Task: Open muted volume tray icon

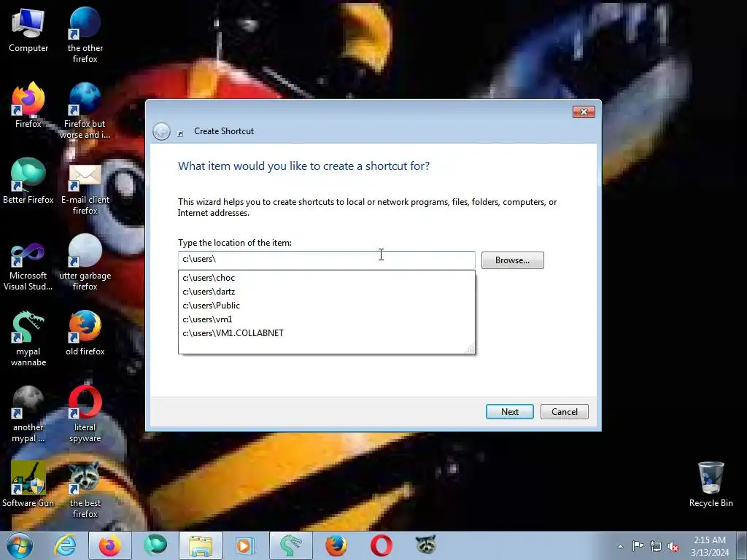Action: (x=673, y=546)
